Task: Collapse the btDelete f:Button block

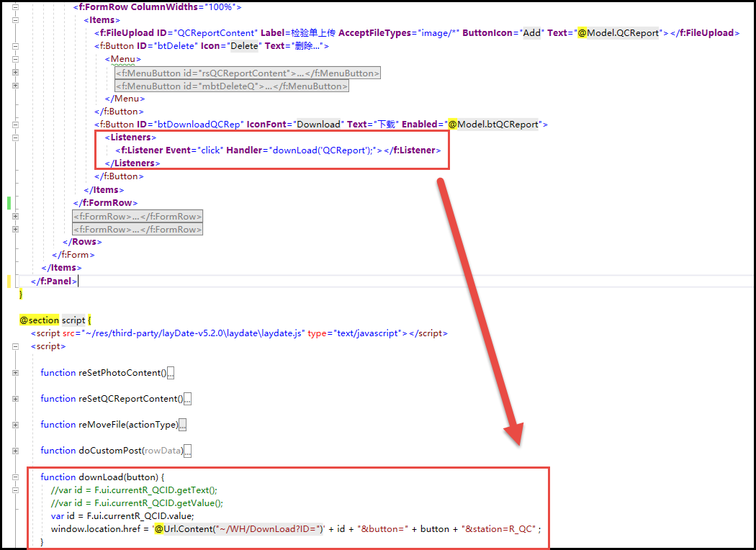Action: point(15,46)
